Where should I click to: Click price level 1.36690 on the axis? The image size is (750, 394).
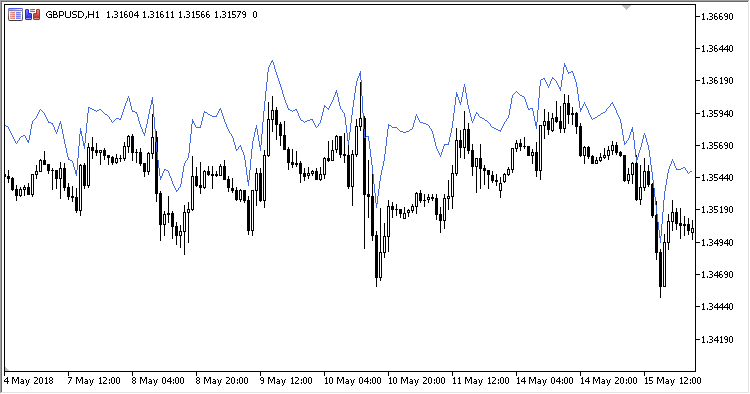[x=717, y=17]
